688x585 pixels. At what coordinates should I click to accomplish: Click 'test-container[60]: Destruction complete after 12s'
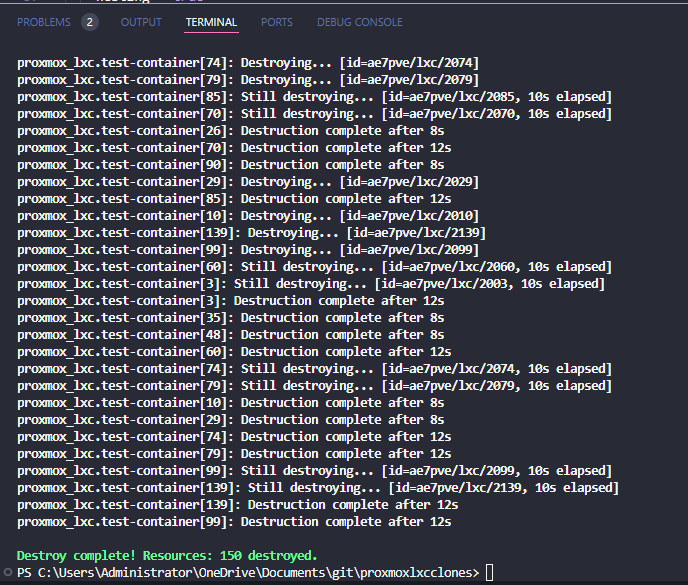click(x=234, y=352)
